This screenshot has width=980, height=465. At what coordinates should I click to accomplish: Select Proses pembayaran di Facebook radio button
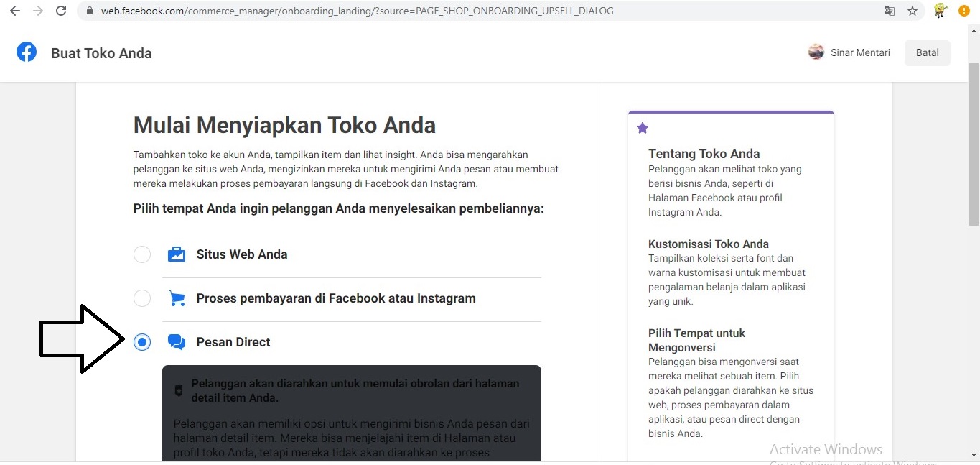coord(142,298)
